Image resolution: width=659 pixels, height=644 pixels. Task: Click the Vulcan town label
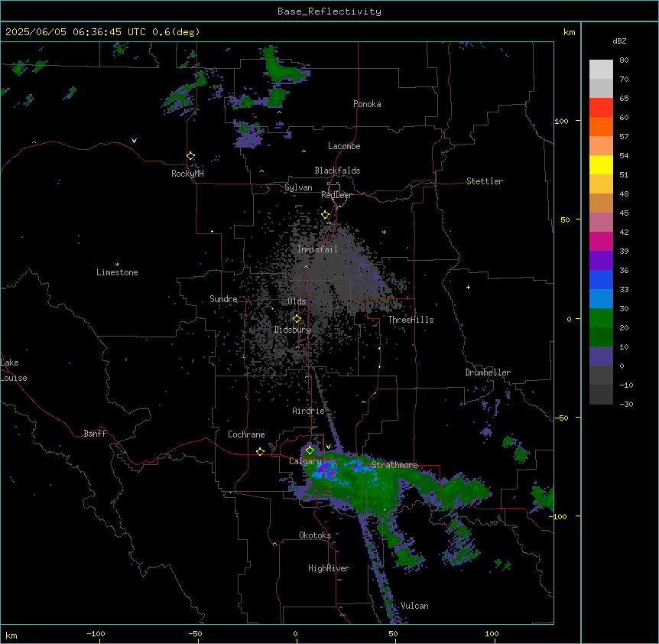(x=414, y=606)
